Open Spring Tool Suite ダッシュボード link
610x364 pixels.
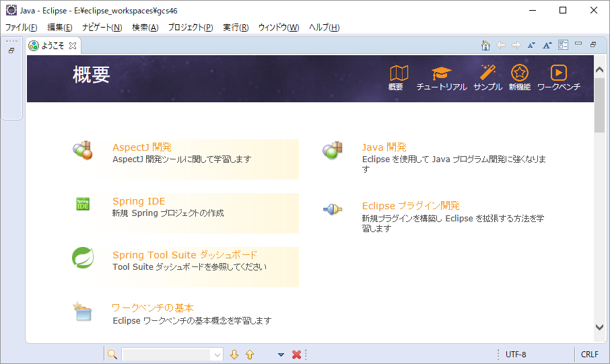[x=184, y=255]
